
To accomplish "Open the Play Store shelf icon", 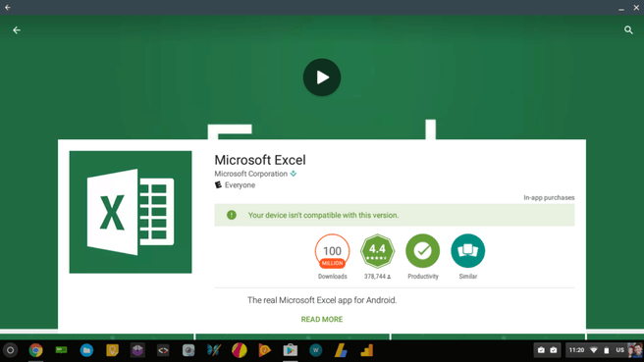I will click(290, 350).
